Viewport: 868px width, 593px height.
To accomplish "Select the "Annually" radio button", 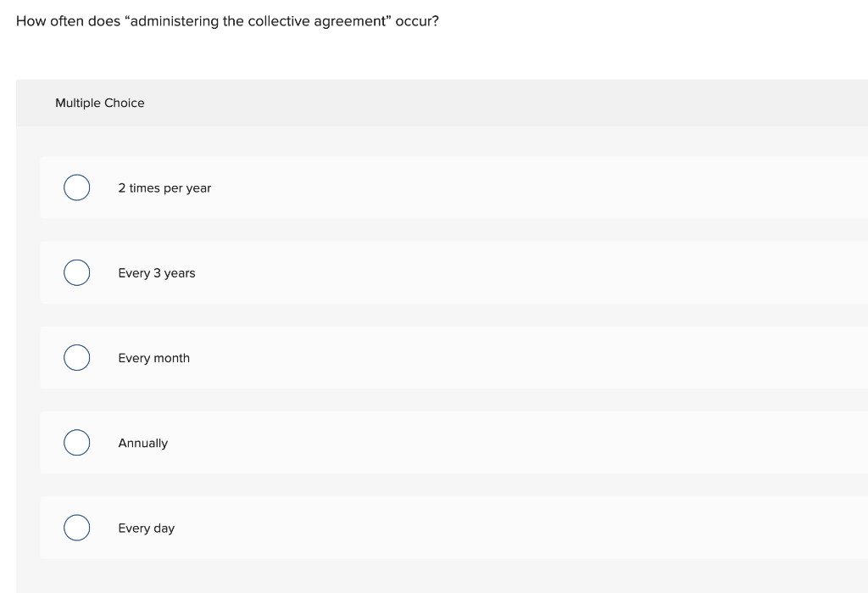I will click(76, 442).
